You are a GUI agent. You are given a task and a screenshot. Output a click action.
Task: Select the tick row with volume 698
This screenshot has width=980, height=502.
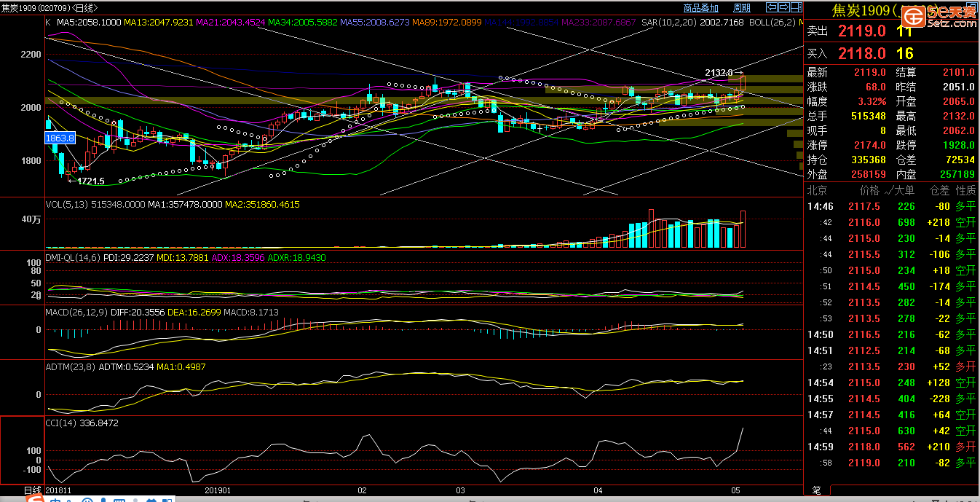pos(891,222)
